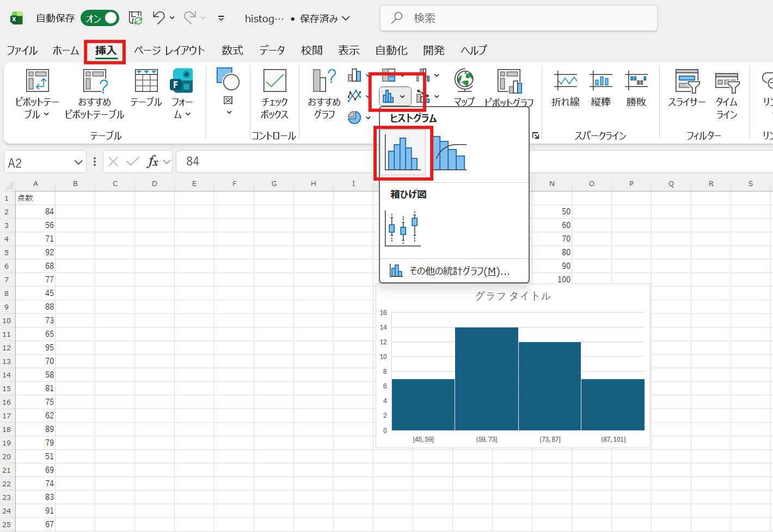Image resolution: width=773 pixels, height=532 pixels.
Task: Select the Pareto chart icon
Action: coord(450,153)
